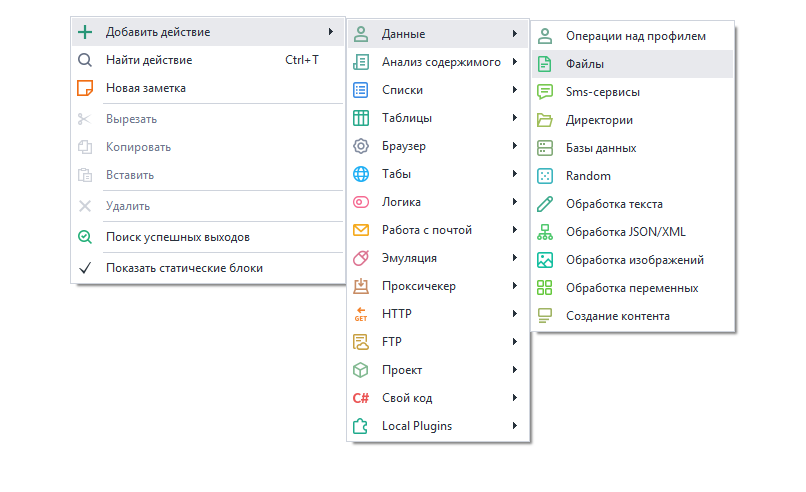Expand the Логика submenu arrow
The width and height of the screenshot is (806, 492).
click(514, 202)
